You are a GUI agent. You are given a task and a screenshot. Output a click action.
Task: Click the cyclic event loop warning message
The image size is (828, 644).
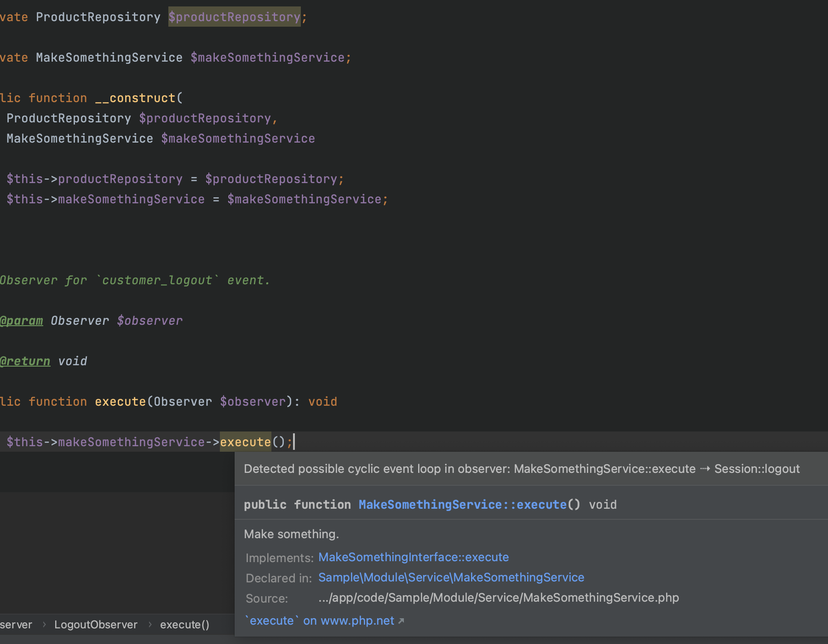(522, 469)
